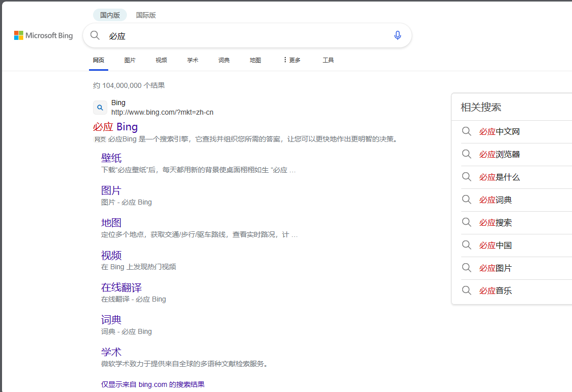The width and height of the screenshot is (572, 392).
Task: Click the 必应Bing 是一个搜索引擎 snippet text
Action: point(252,139)
